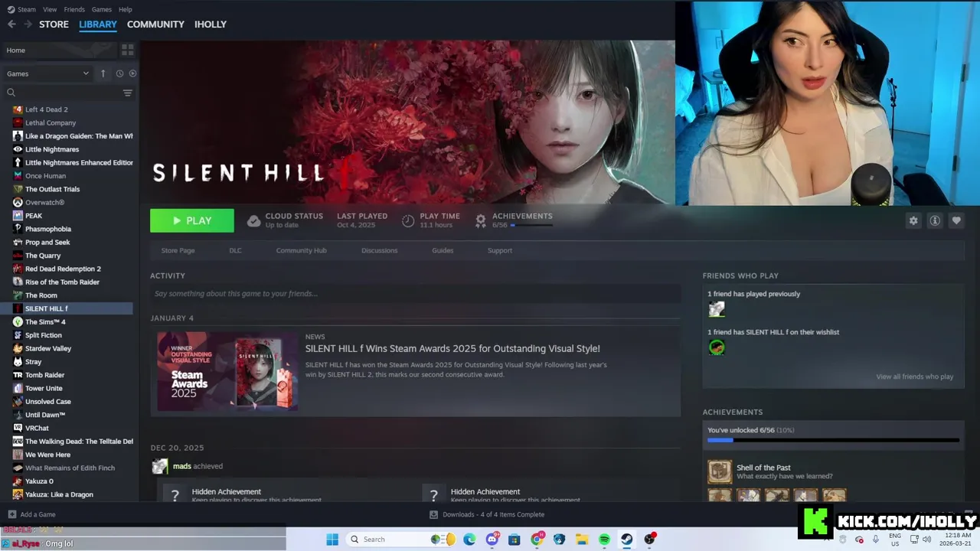Click the unlocked achievements progress bar
980x551 pixels.
coord(833,440)
